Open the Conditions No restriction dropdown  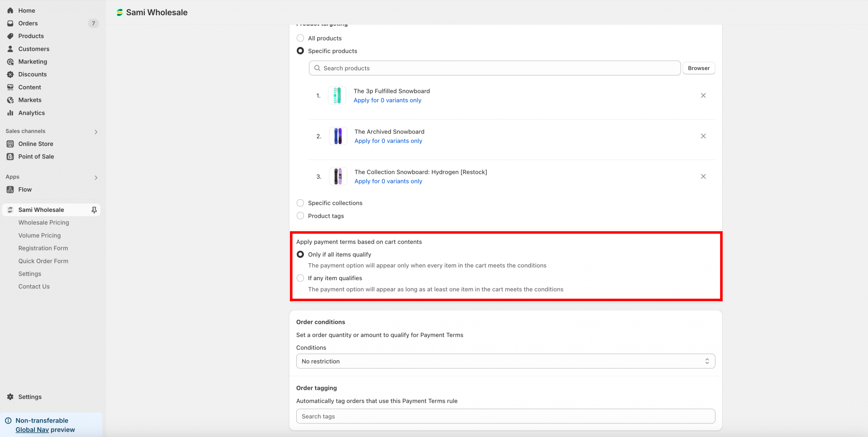(x=505, y=361)
